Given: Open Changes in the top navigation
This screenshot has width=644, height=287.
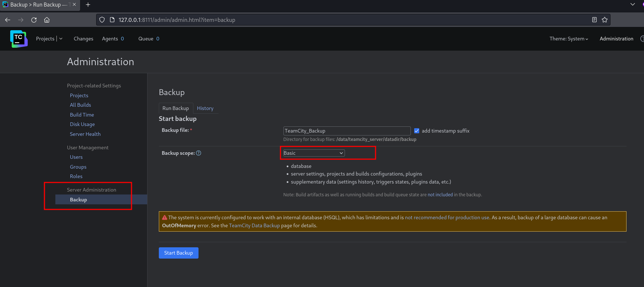Looking at the screenshot, I should click(83, 39).
